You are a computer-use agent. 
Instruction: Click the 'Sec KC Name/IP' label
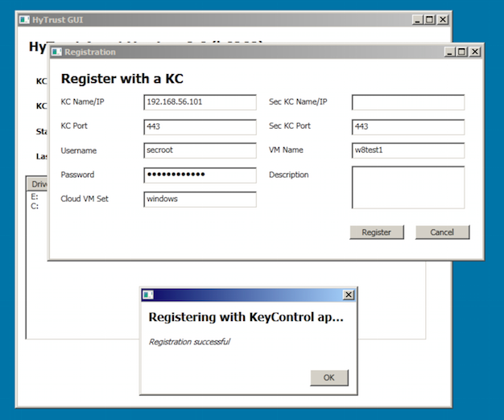(x=298, y=102)
